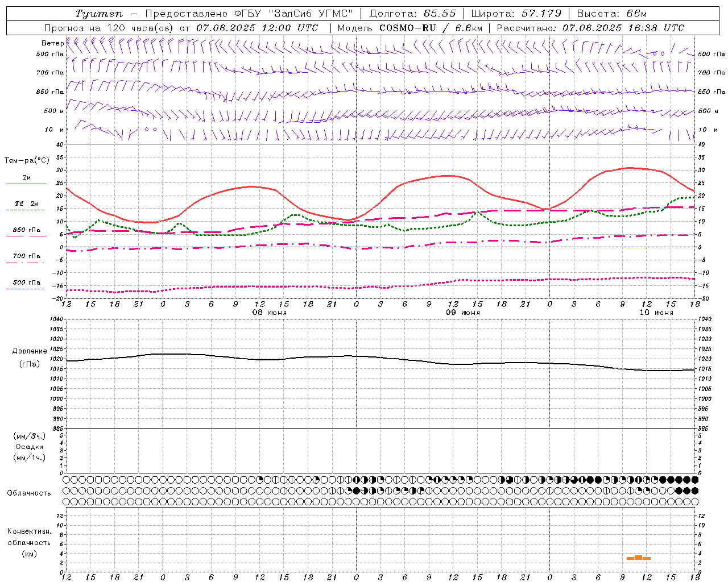Click the (мм/1ч.) precipitation unit label
The height and width of the screenshot is (582, 728).
pos(30,458)
